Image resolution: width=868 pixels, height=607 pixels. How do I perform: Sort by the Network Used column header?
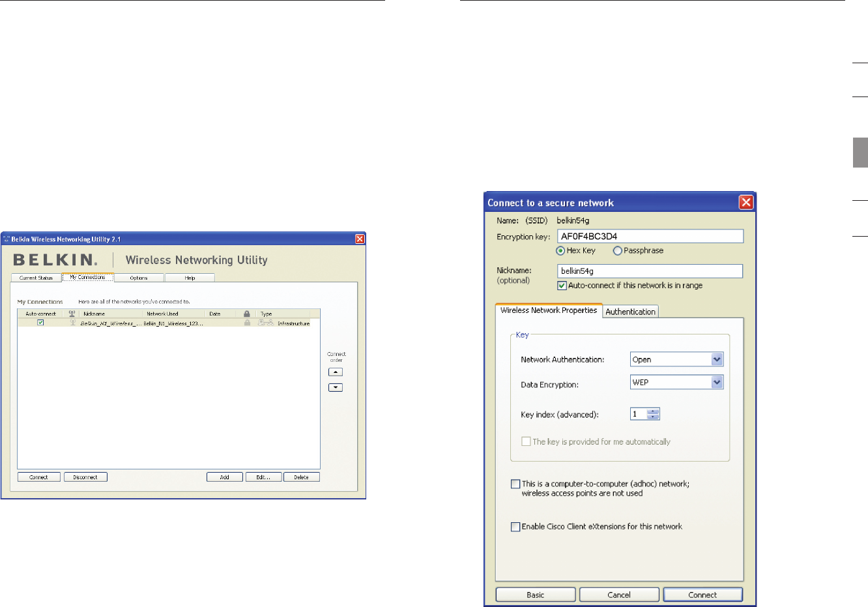(174, 314)
